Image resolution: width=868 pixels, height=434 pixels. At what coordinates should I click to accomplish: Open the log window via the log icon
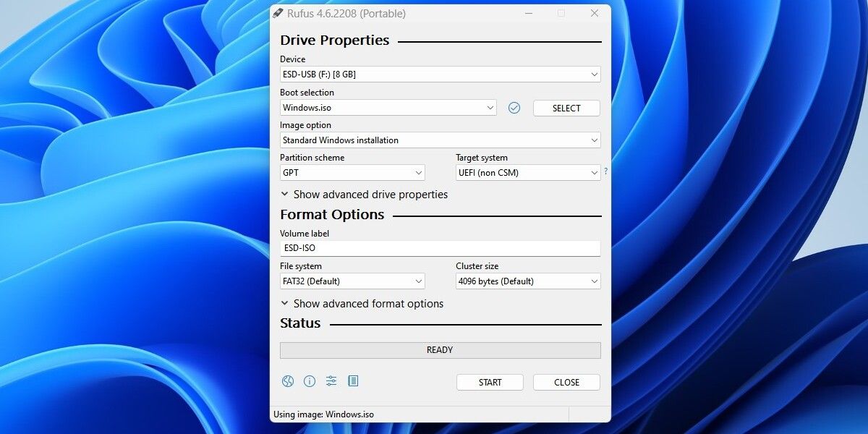tap(354, 381)
